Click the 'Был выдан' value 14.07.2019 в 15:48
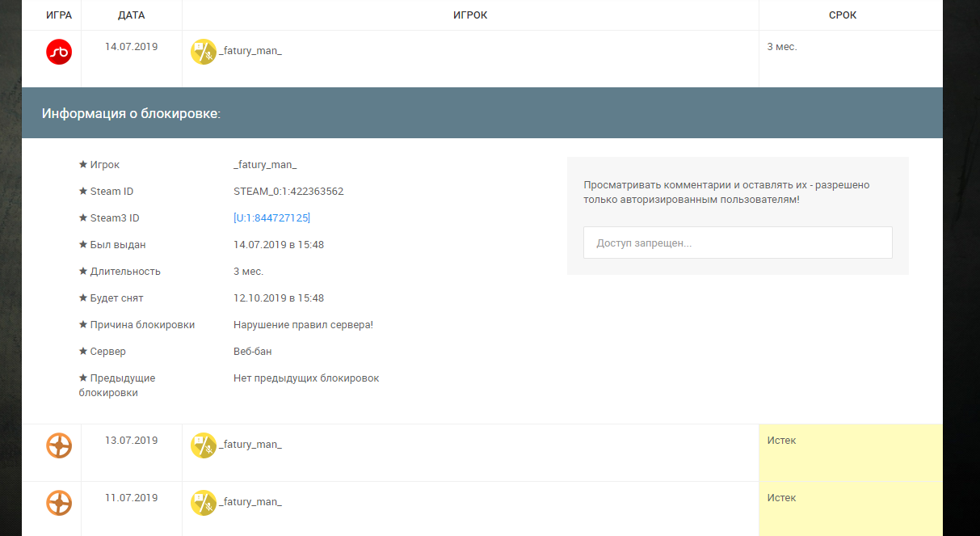The width and height of the screenshot is (980, 536). [x=279, y=245]
